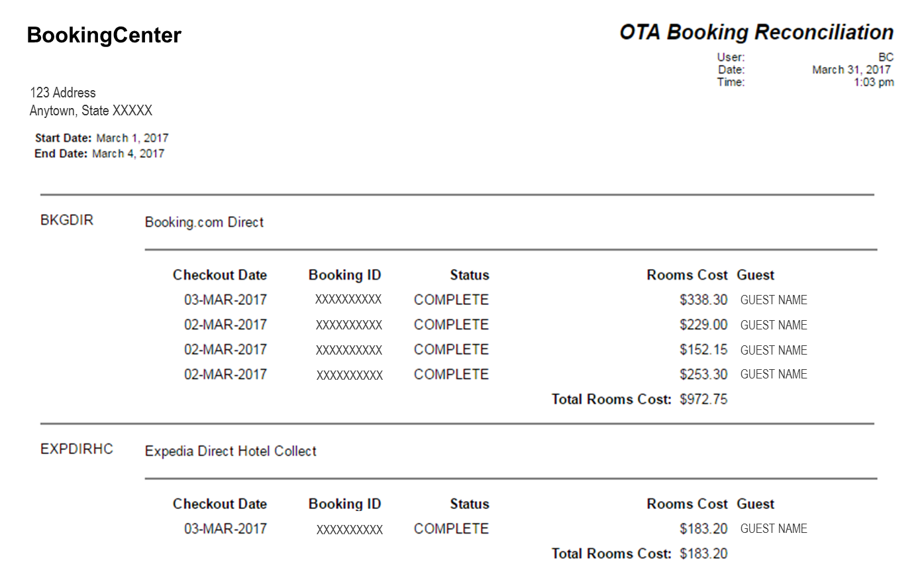Click the $972.75 total rooms cost
The width and height of the screenshot is (924, 572).
tap(703, 400)
